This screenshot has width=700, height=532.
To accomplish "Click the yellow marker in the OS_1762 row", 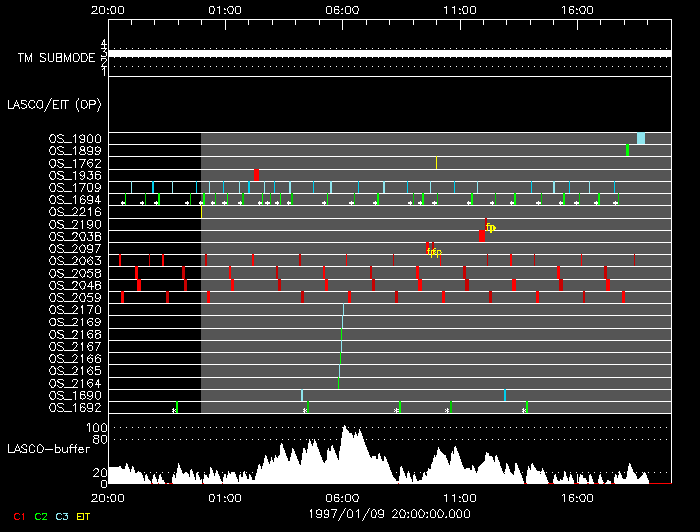I will coord(436,162).
